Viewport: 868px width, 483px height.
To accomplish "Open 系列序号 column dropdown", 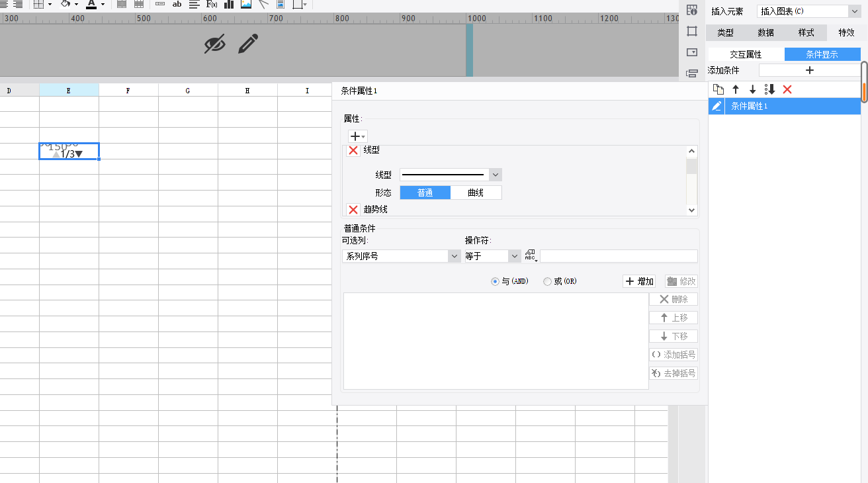I will click(x=401, y=256).
